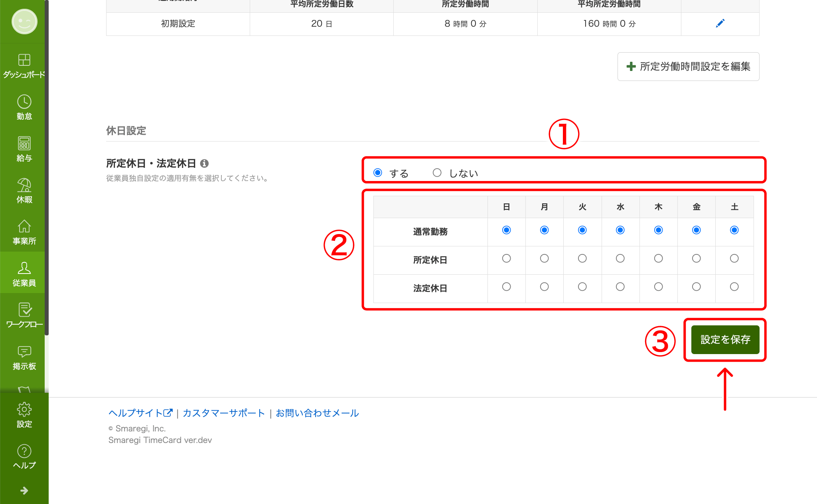Set Sunday to 法定休日
Screen dimensions: 817x504
[x=506, y=287]
